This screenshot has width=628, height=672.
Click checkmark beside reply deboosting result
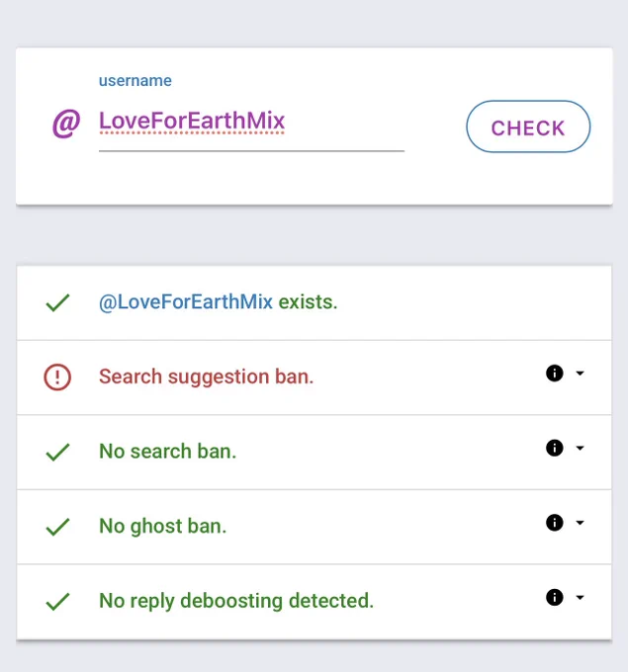tap(58, 601)
